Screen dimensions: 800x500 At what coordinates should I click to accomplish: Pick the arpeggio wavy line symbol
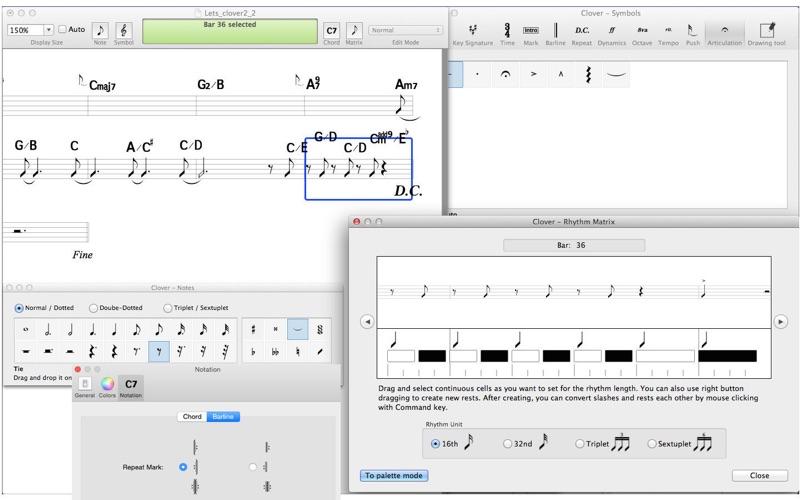tap(588, 74)
